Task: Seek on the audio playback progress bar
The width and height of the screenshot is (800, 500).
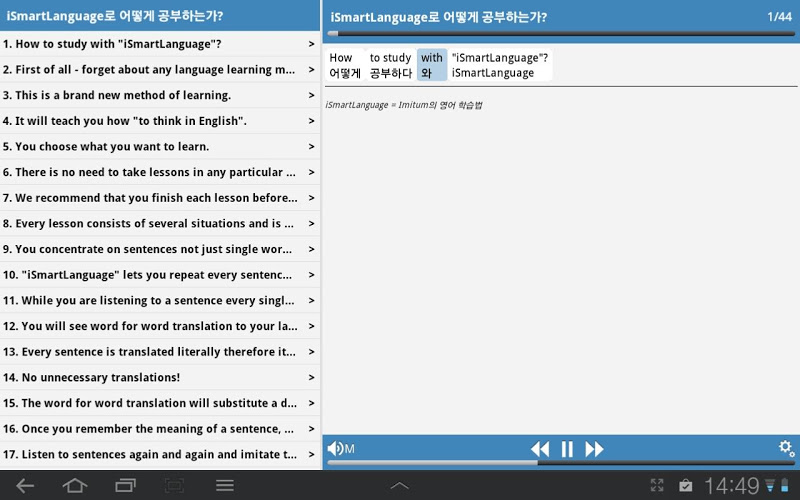Action: pos(561,463)
